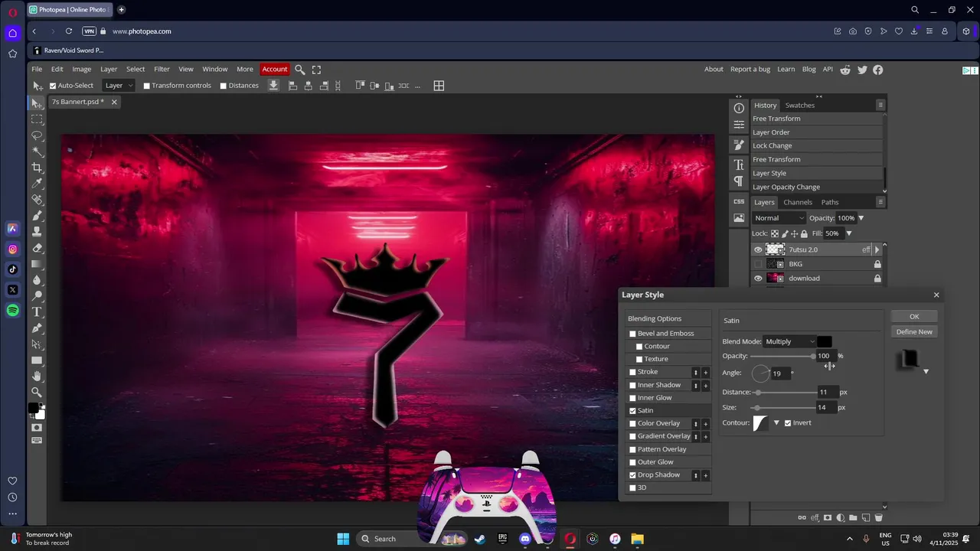The height and width of the screenshot is (551, 980).
Task: Open the Window menu
Action: pyautogui.click(x=214, y=69)
